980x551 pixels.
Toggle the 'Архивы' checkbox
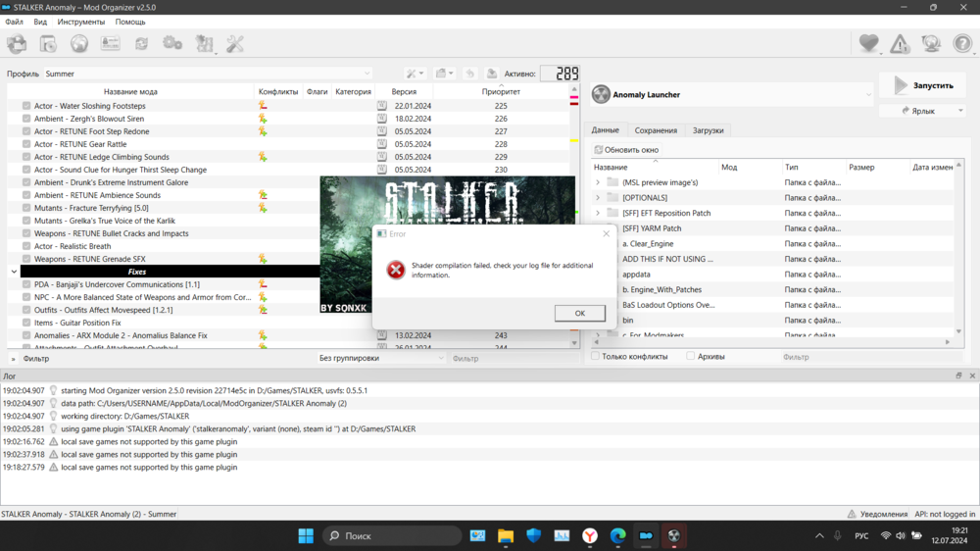click(x=691, y=357)
